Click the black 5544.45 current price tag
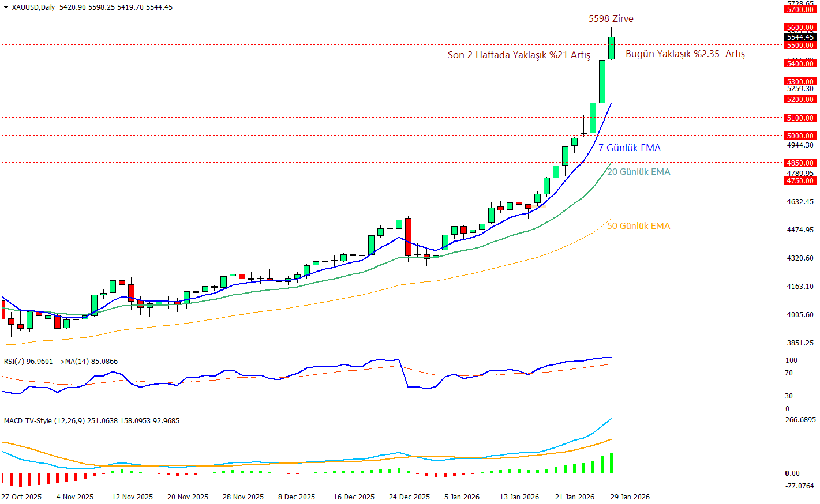 [800, 37]
